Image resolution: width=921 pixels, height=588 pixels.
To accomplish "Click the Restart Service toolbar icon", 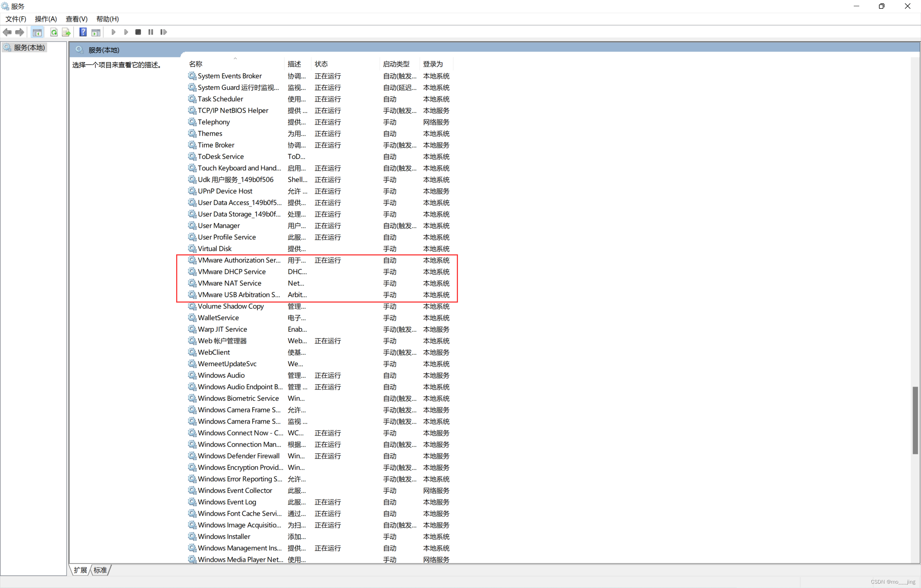I will [x=163, y=32].
